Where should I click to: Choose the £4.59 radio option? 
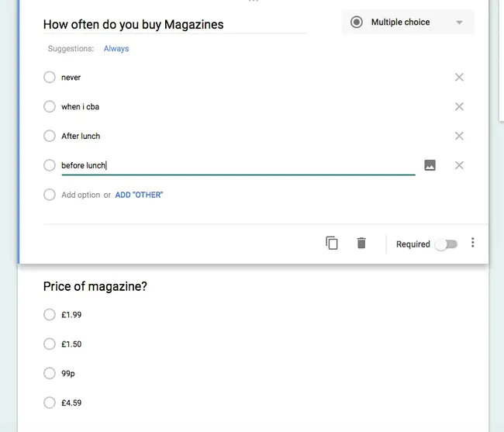(x=50, y=403)
